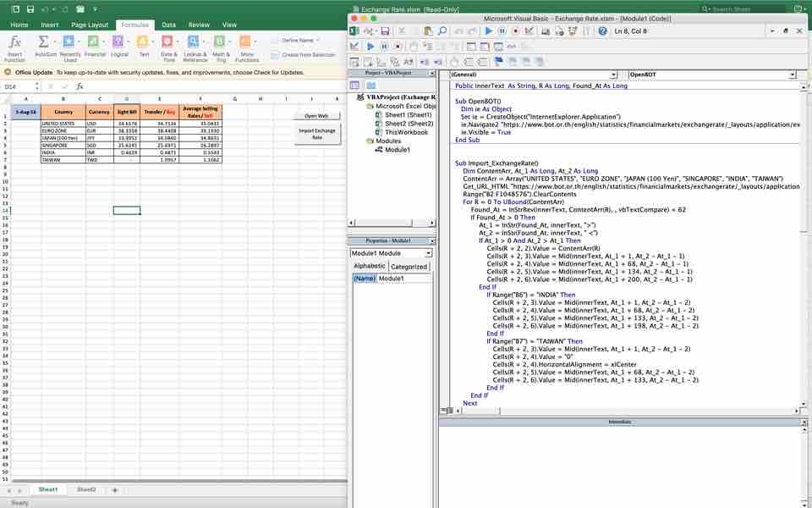812x508 pixels.
Task: Click the Object Browser icon in VBA toolbar
Action: pyautogui.click(x=573, y=31)
